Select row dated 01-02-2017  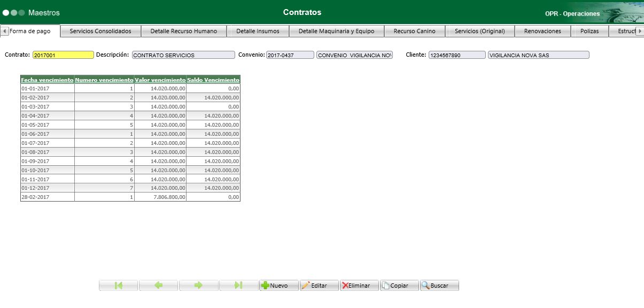130,97
